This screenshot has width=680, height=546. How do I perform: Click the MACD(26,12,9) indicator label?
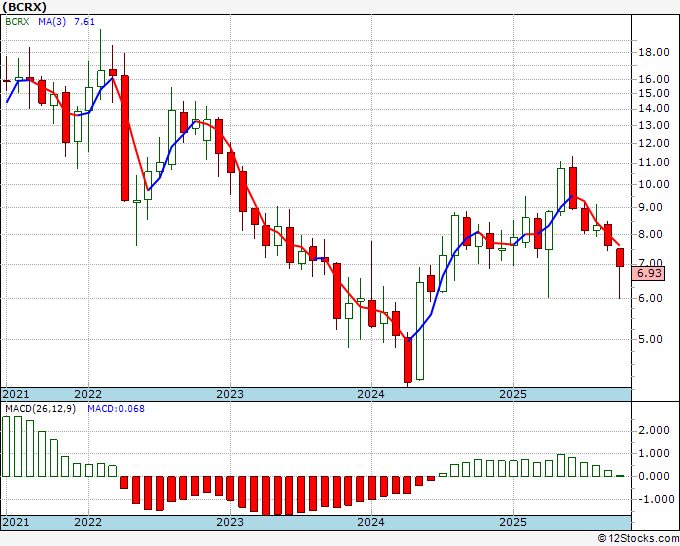pos(40,409)
